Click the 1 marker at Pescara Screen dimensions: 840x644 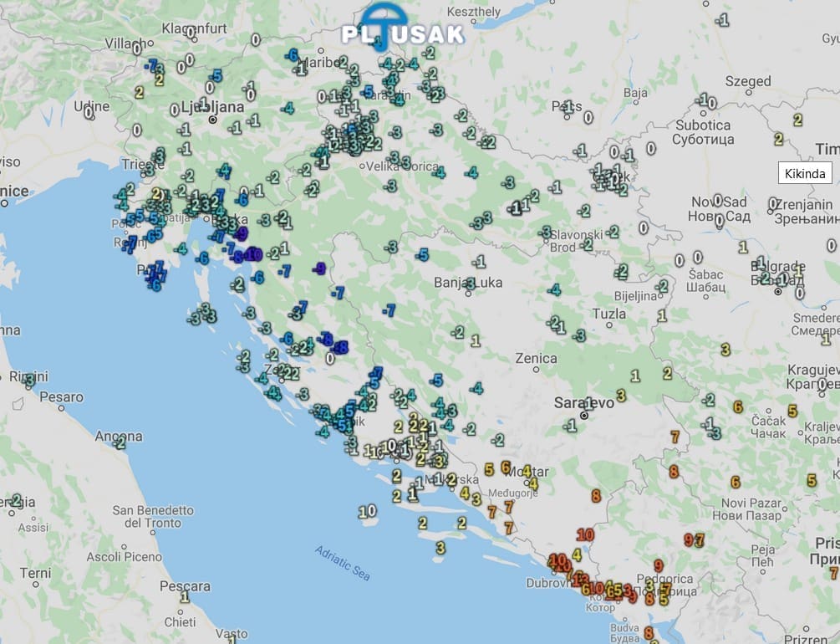(184, 596)
